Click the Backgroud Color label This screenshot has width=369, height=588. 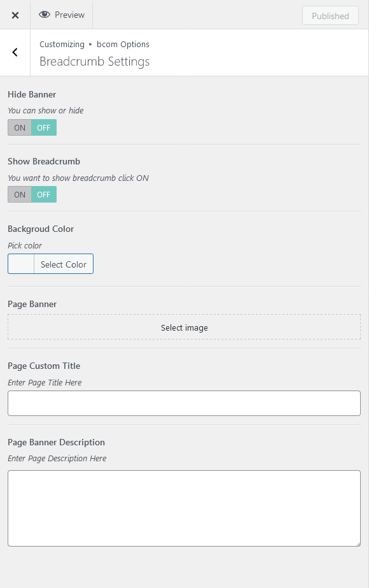(x=41, y=229)
